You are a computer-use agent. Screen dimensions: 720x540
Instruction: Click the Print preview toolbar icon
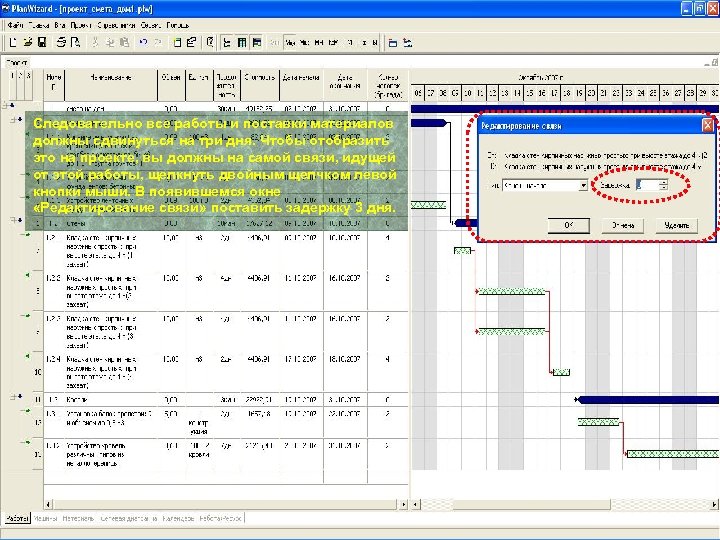[x=76, y=42]
